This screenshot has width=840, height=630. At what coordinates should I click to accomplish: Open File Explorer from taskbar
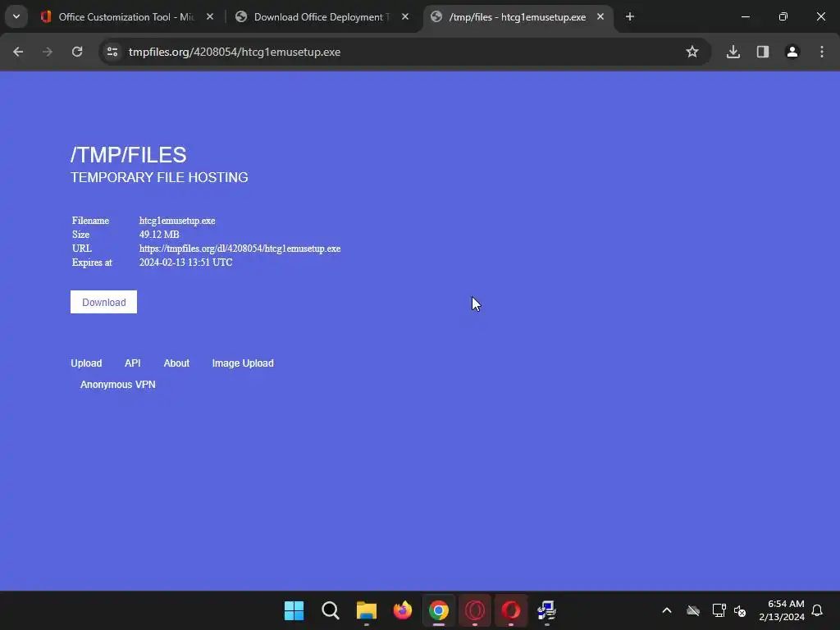[x=367, y=610]
